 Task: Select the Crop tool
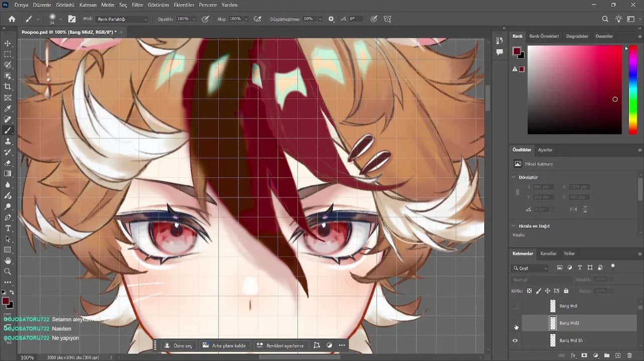point(8,87)
